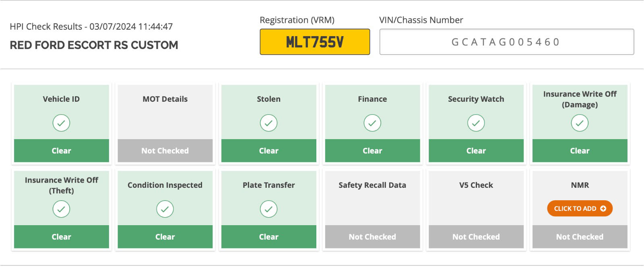Click the Plate Transfer checkmark icon

(x=268, y=209)
